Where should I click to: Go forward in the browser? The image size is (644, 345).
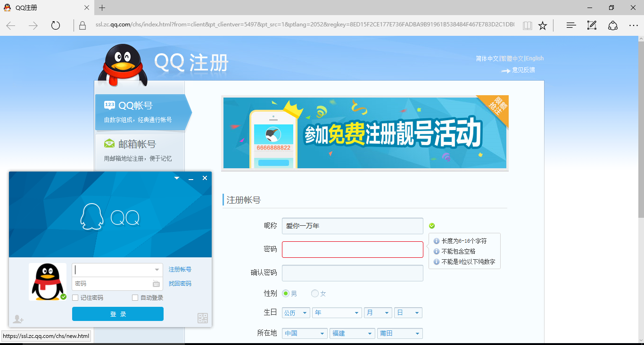coord(33,25)
